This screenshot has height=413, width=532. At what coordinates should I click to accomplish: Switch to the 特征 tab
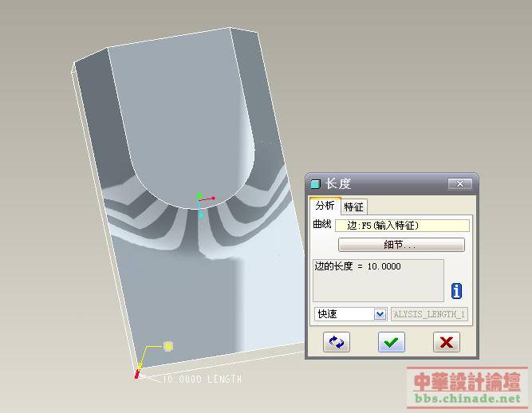coord(353,206)
